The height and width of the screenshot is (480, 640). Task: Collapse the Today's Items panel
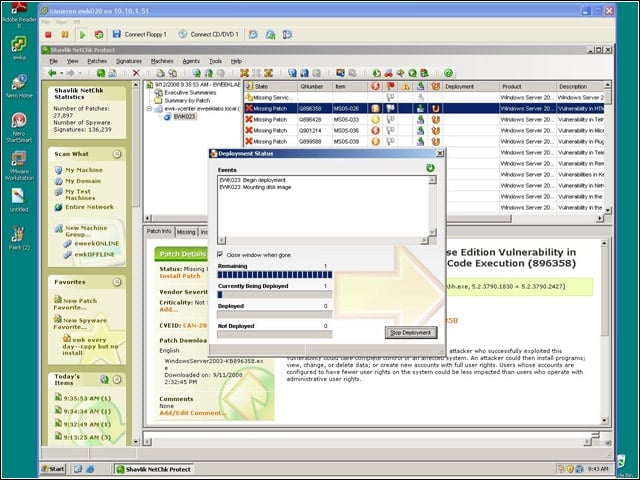pyautogui.click(x=117, y=380)
